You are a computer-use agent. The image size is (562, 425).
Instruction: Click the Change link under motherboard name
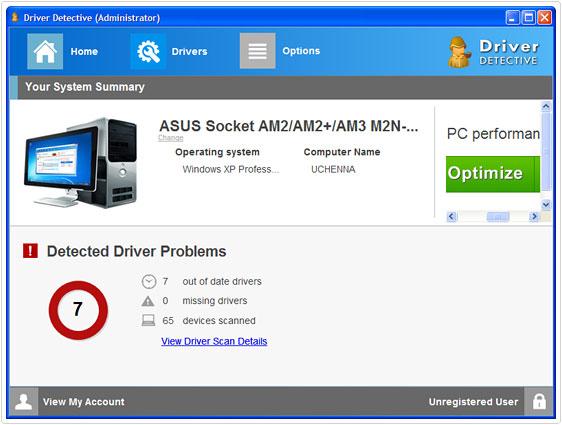[x=171, y=138]
